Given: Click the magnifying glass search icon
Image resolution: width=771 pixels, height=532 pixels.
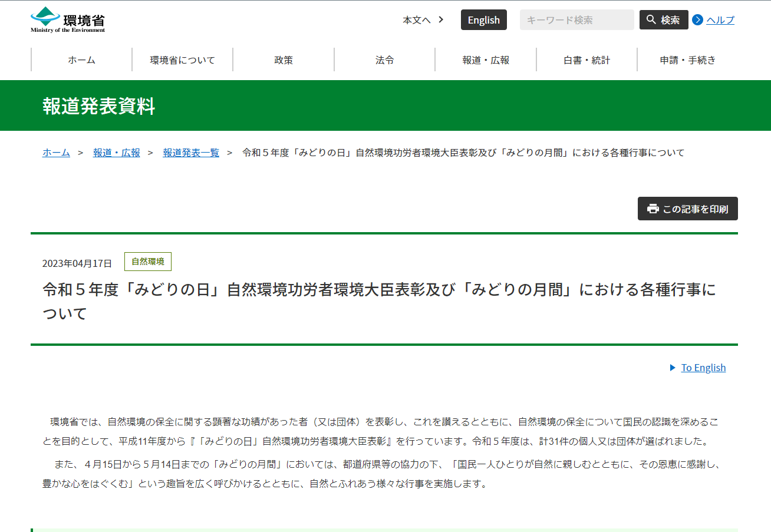Looking at the screenshot, I should (x=651, y=19).
